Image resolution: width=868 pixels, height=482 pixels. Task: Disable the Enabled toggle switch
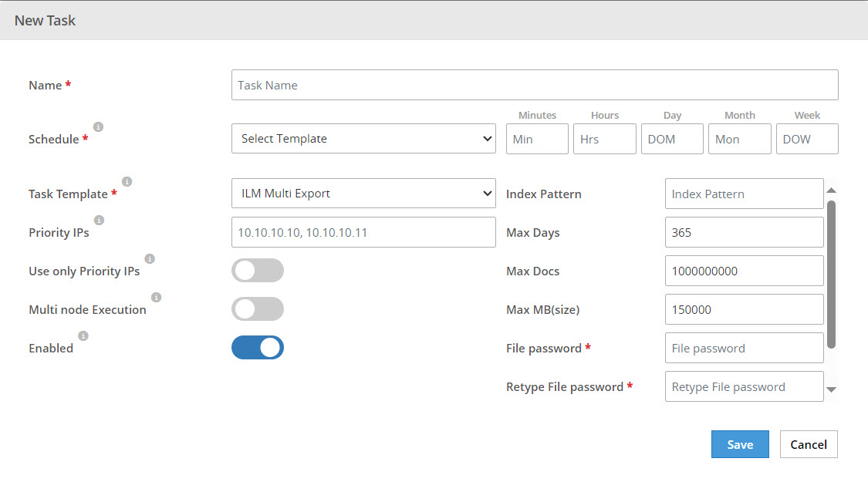(258, 348)
